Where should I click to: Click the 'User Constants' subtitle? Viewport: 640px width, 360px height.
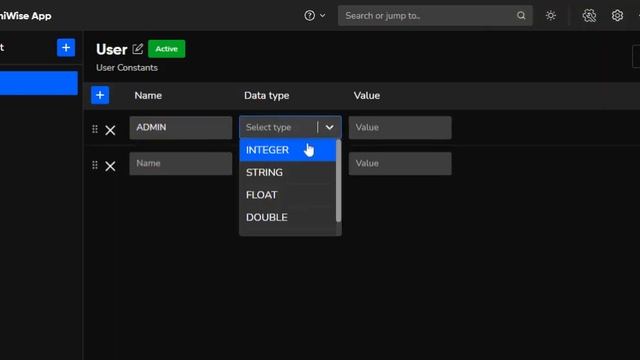pyautogui.click(x=127, y=68)
